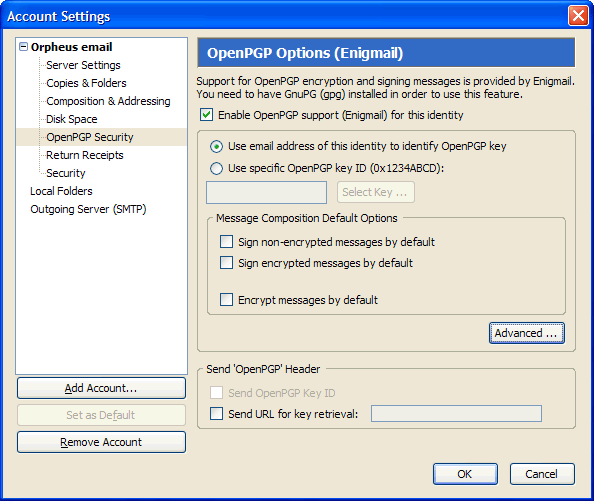Select Use specific OpenPGP key ID option
The width and height of the screenshot is (594, 501).
216,169
